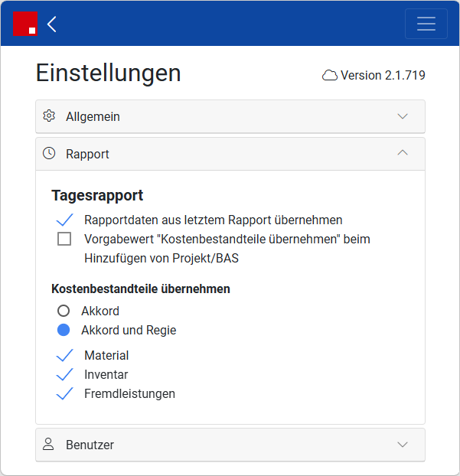
Task: Click the red square app logo
Action: pyautogui.click(x=25, y=24)
